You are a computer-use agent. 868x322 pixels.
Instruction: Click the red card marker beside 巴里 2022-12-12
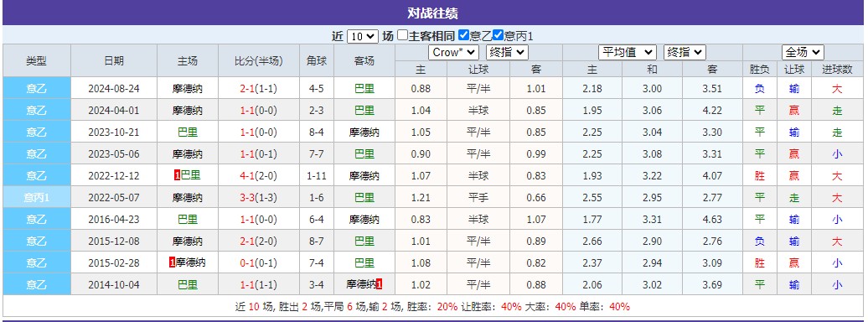[177, 176]
